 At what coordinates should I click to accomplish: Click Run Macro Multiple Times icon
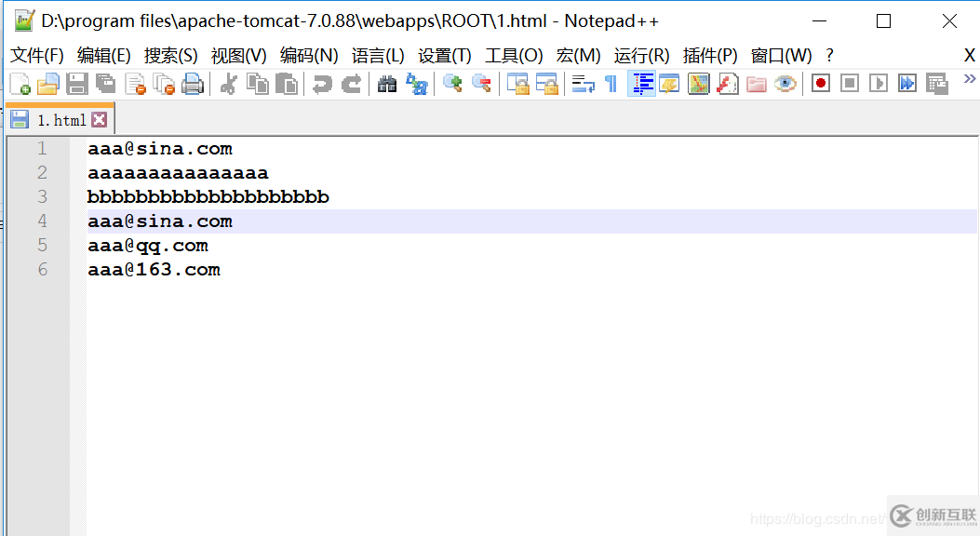click(906, 83)
